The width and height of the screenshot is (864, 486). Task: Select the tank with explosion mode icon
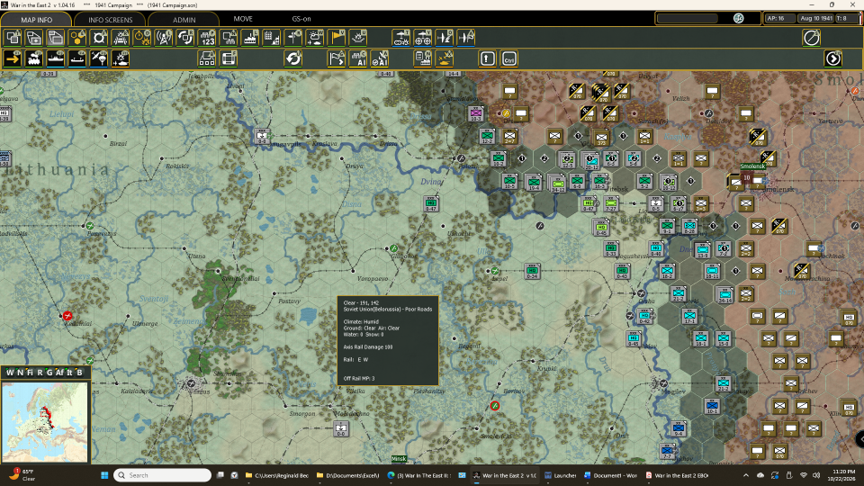(x=121, y=58)
